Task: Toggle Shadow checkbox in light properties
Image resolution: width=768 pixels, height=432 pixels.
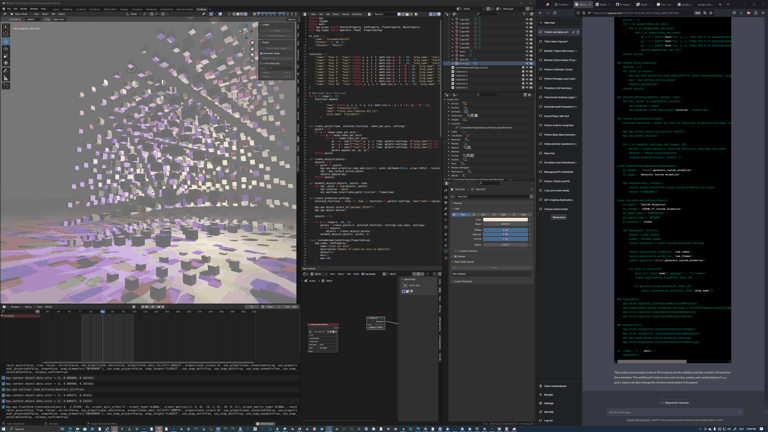Action: (456, 256)
